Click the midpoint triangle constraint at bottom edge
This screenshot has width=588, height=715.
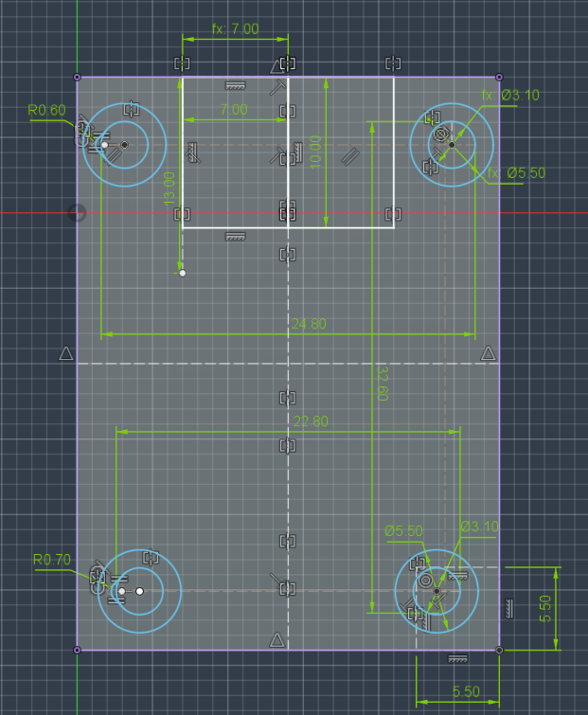[277, 640]
